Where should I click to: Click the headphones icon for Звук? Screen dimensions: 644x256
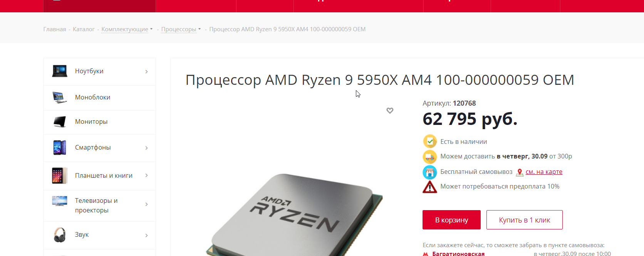[60, 235]
